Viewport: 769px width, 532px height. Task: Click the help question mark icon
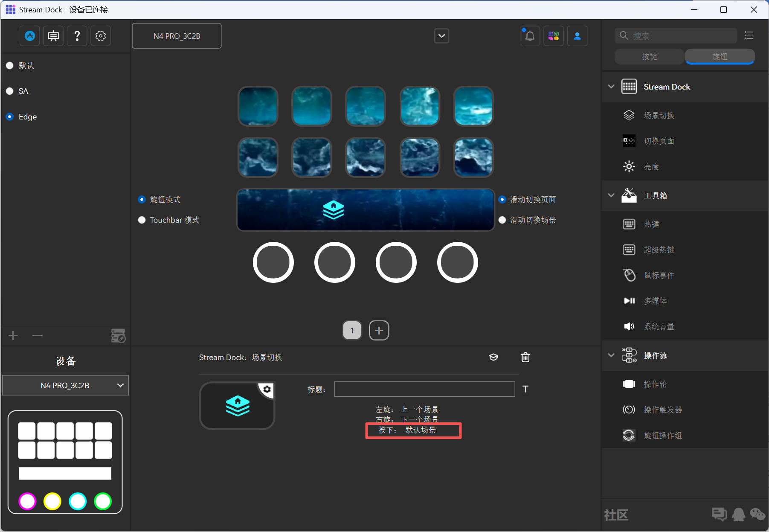coord(77,36)
